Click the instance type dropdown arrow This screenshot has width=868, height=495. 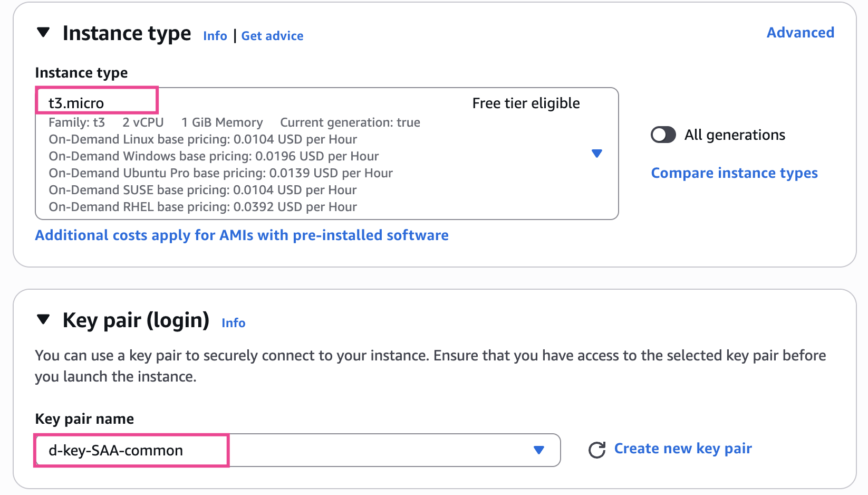tap(596, 154)
